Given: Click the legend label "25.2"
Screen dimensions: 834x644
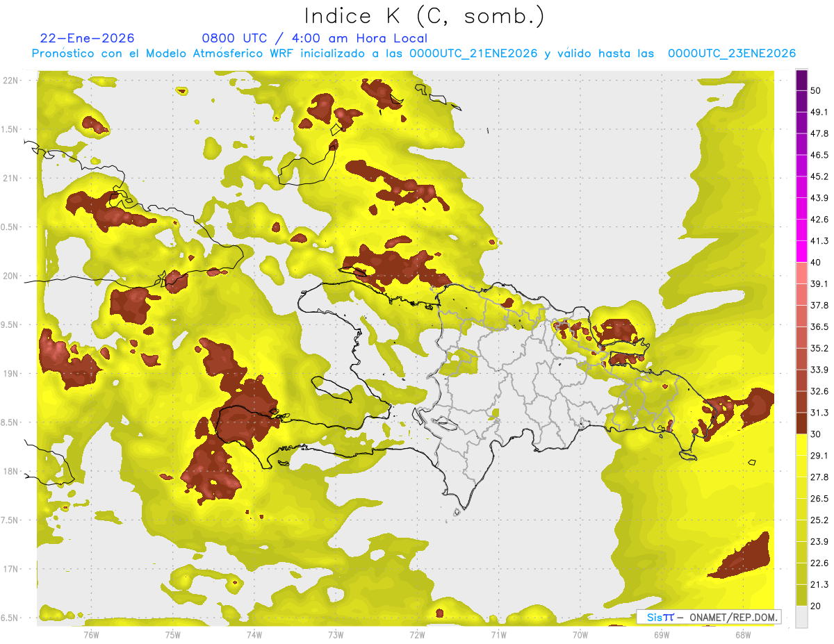Looking at the screenshot, I should [x=819, y=520].
